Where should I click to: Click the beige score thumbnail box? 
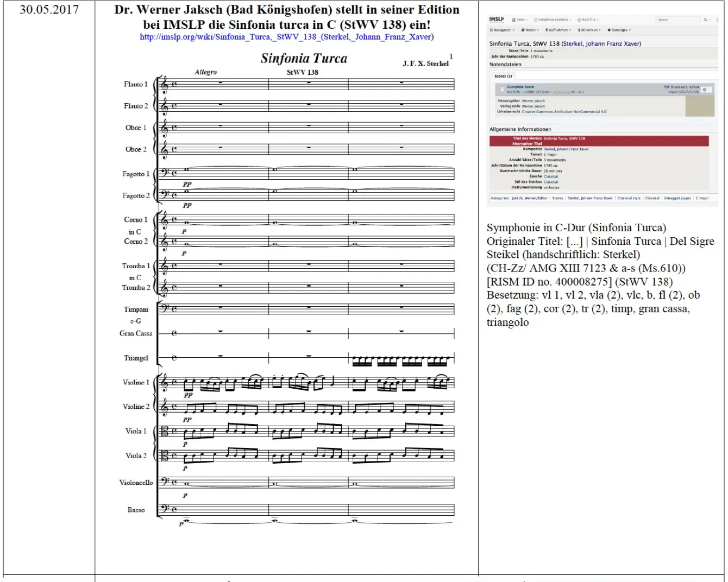pos(700,106)
